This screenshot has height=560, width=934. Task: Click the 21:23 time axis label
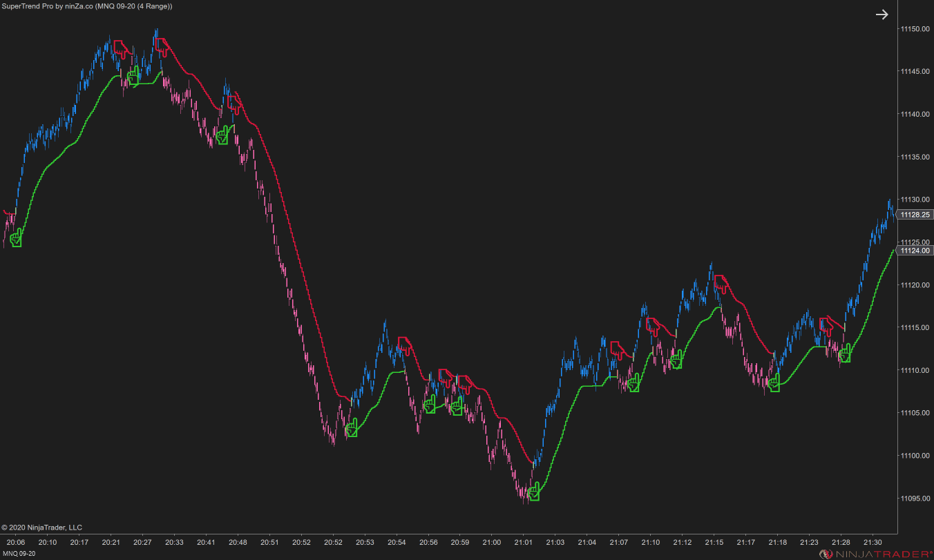(810, 543)
